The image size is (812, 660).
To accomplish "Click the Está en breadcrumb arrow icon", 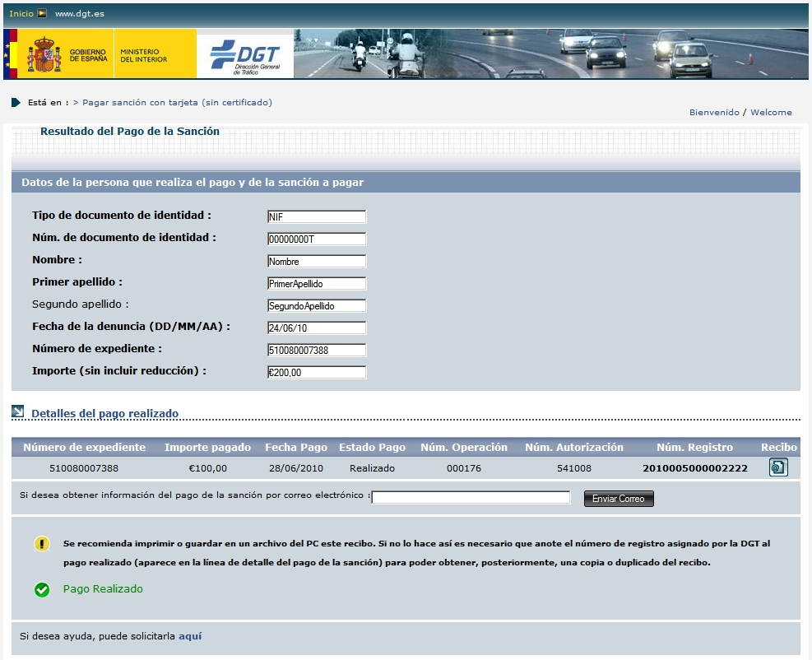I will [x=16, y=103].
